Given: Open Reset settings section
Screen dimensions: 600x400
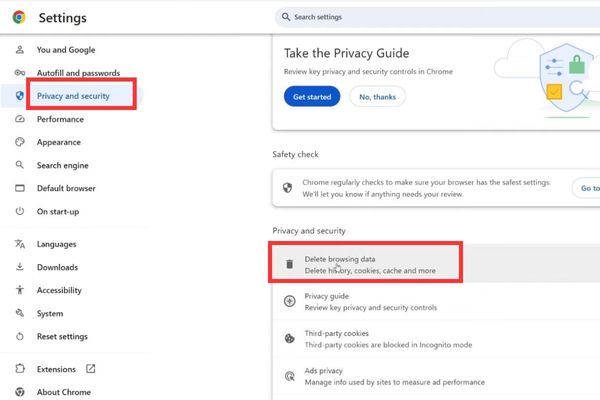Looking at the screenshot, I should coord(62,336).
